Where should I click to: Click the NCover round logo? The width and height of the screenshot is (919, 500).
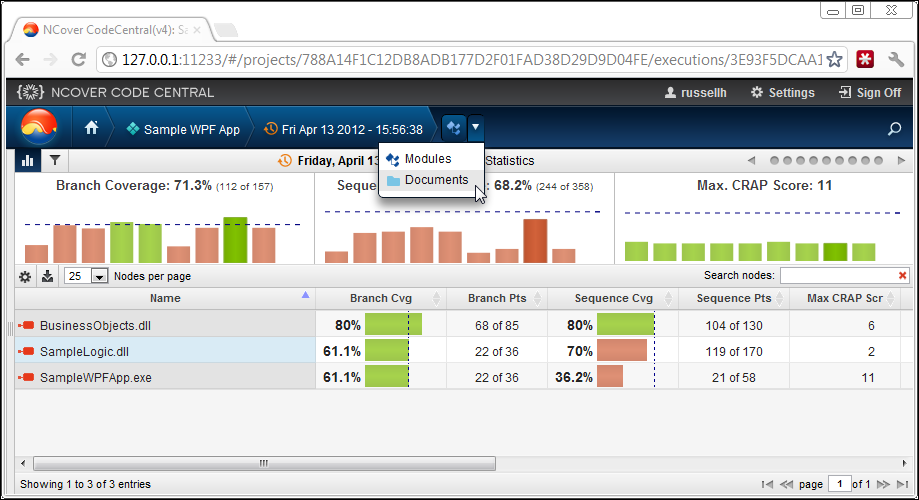pyautogui.click(x=39, y=127)
